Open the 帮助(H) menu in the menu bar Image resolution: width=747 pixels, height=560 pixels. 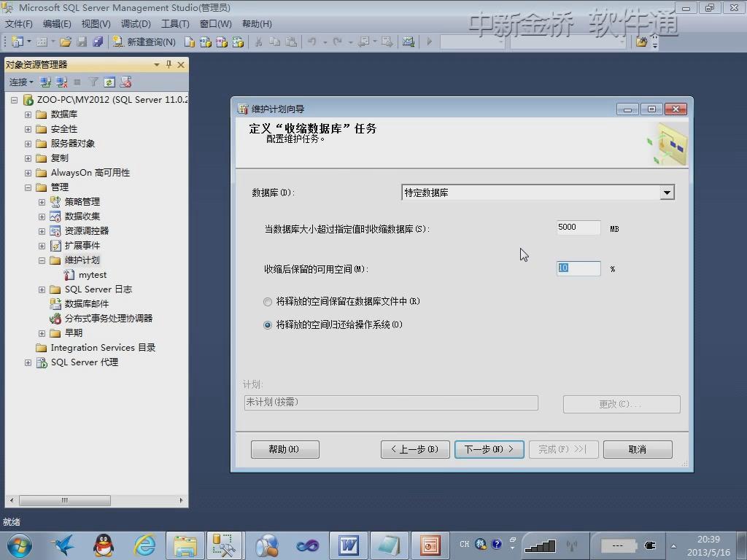point(257,24)
